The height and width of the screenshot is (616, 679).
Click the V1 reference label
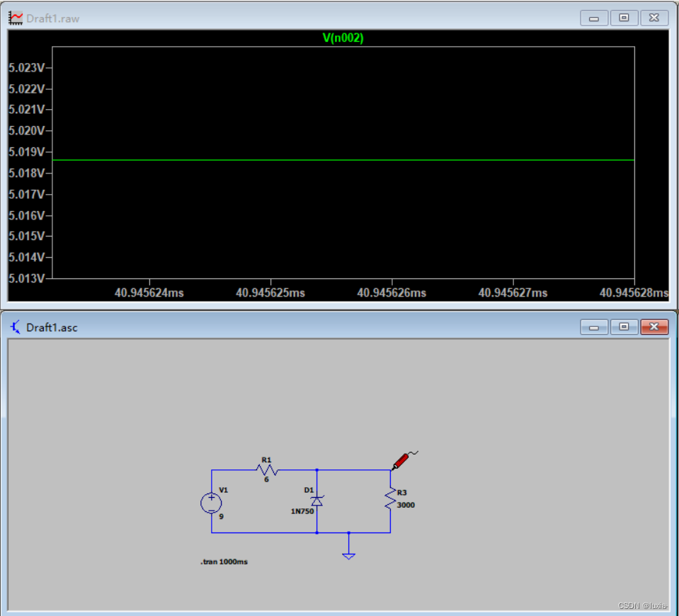[x=224, y=490]
